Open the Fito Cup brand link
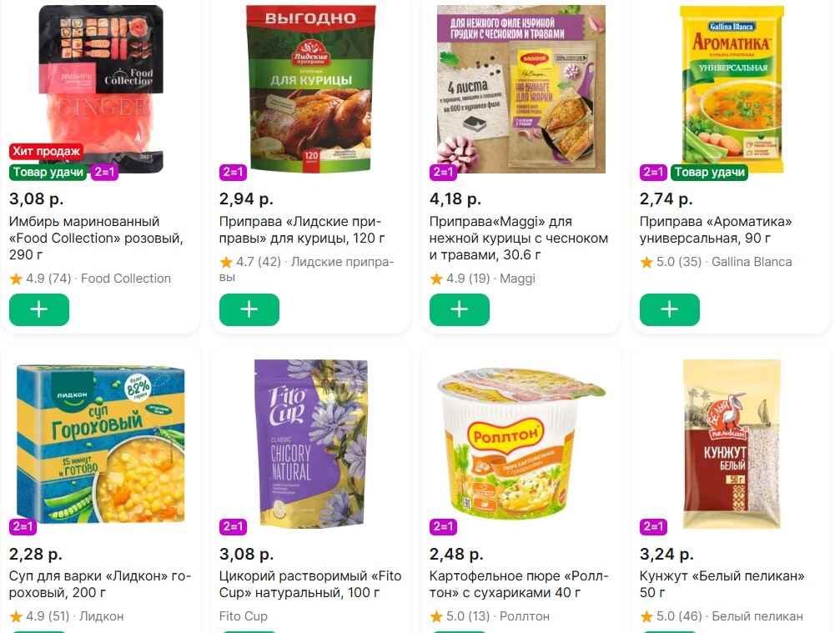This screenshot has width=840, height=633. 244,616
